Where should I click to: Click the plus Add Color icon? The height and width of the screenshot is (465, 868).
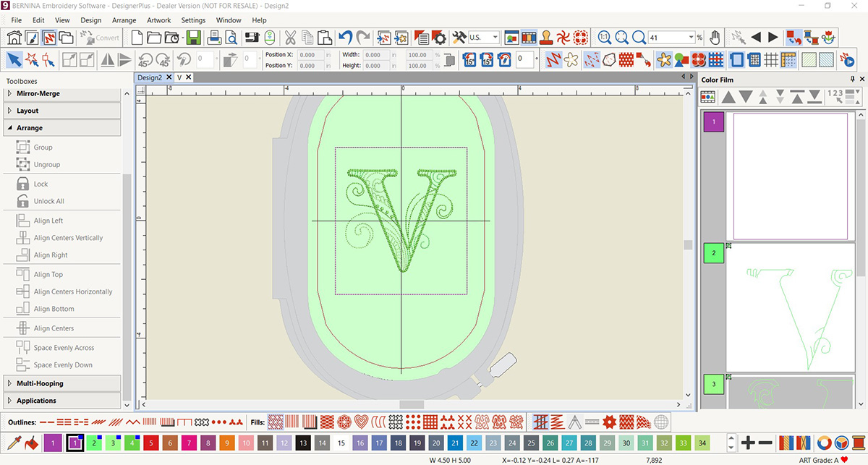[748, 442]
